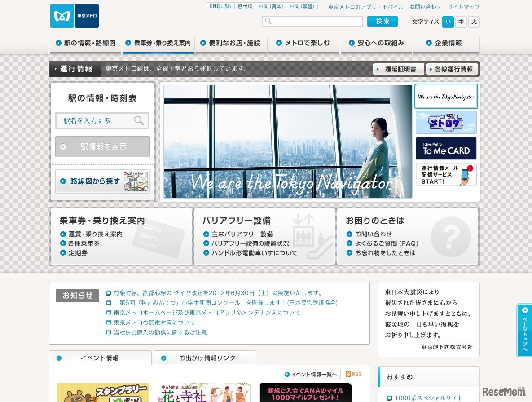Focus the 駅名を入力する input field
The image size is (532, 402).
coord(102,120)
